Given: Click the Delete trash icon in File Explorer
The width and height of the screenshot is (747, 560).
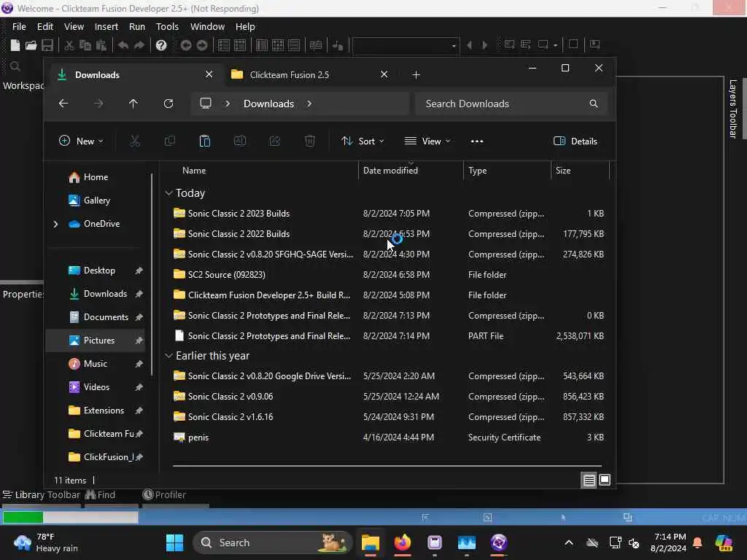Looking at the screenshot, I should 309,141.
